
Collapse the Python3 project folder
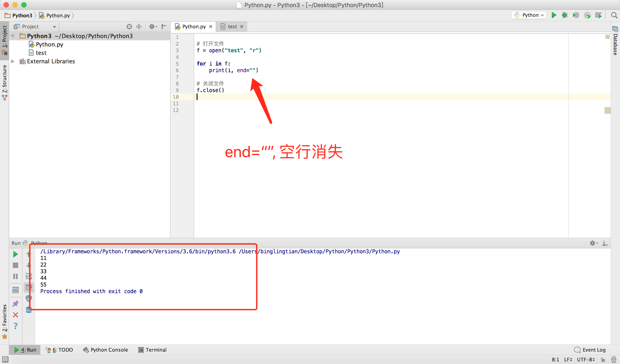click(x=13, y=36)
